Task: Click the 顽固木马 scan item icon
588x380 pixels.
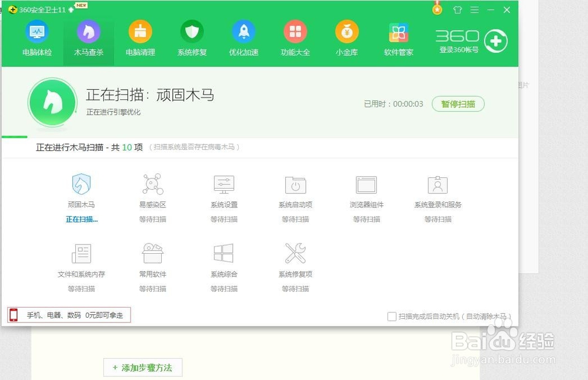Action: 81,184
